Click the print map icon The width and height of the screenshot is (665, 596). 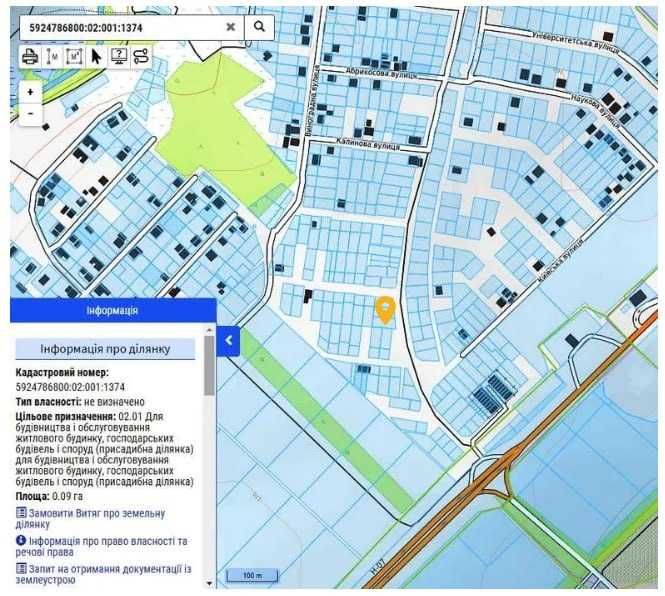[x=30, y=56]
